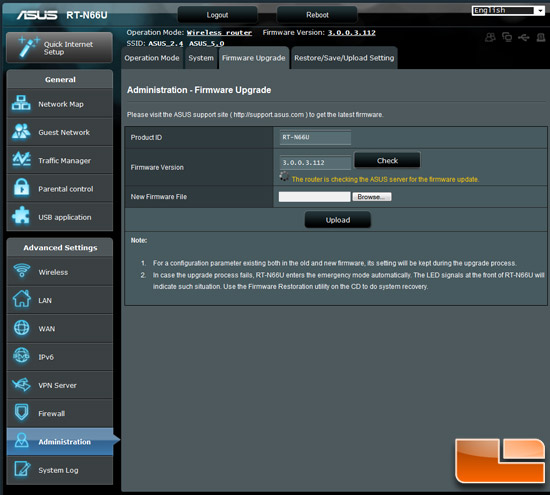The height and width of the screenshot is (495, 550).
Task: Click Check firmware version button
Action: [x=387, y=160]
